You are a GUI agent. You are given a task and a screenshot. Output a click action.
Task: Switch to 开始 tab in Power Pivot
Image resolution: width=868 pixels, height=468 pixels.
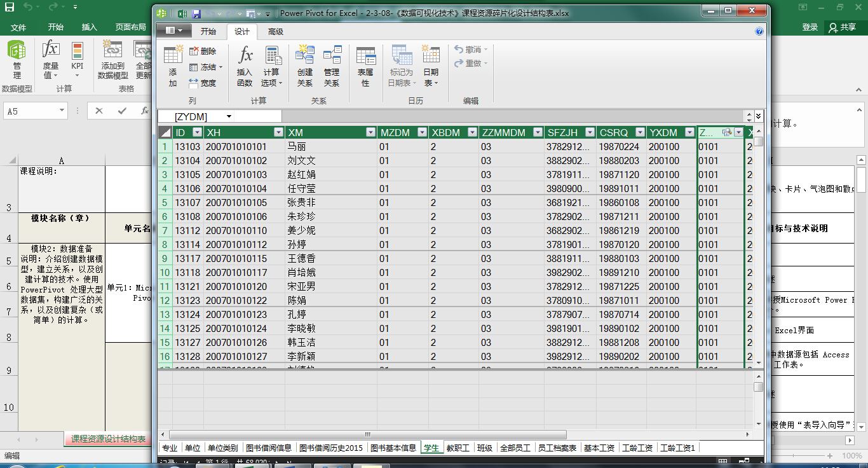click(208, 31)
